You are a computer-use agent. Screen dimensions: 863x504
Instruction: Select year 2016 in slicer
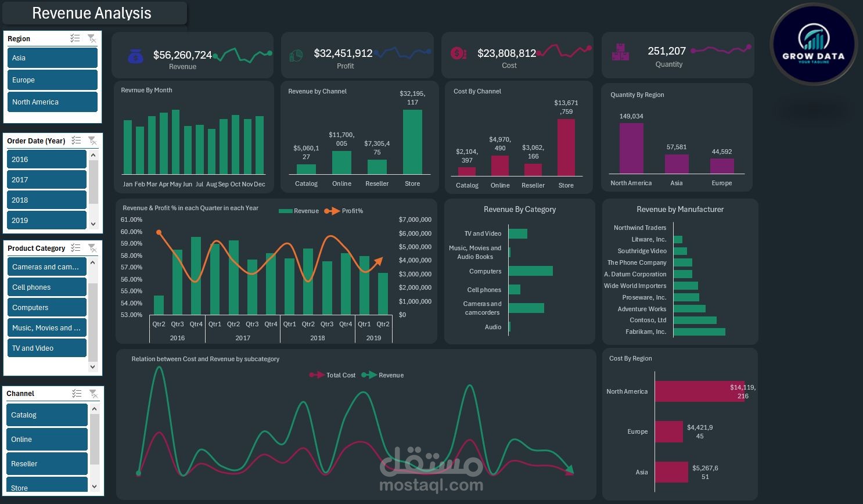coord(47,160)
